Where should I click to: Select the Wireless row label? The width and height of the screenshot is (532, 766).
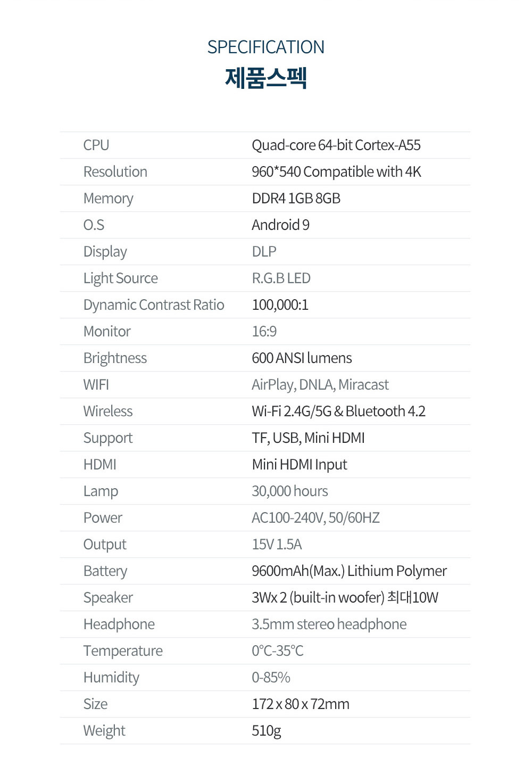pyautogui.click(x=107, y=411)
